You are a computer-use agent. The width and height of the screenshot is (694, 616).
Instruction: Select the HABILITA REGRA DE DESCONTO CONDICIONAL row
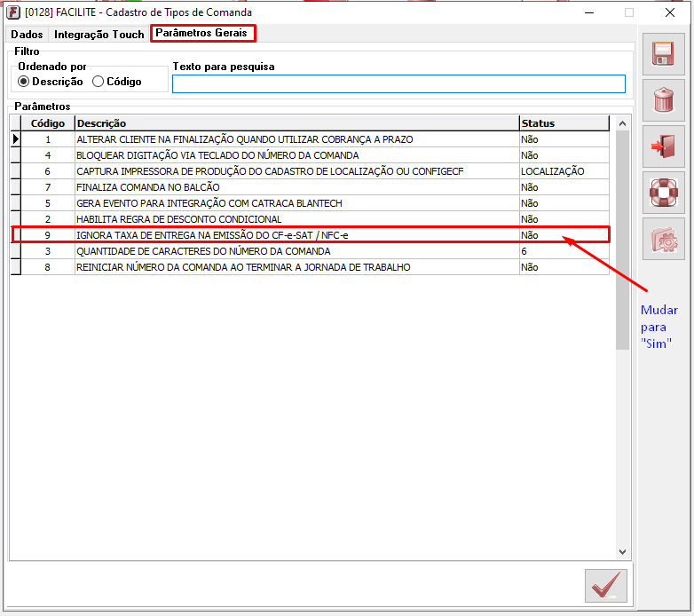(296, 219)
